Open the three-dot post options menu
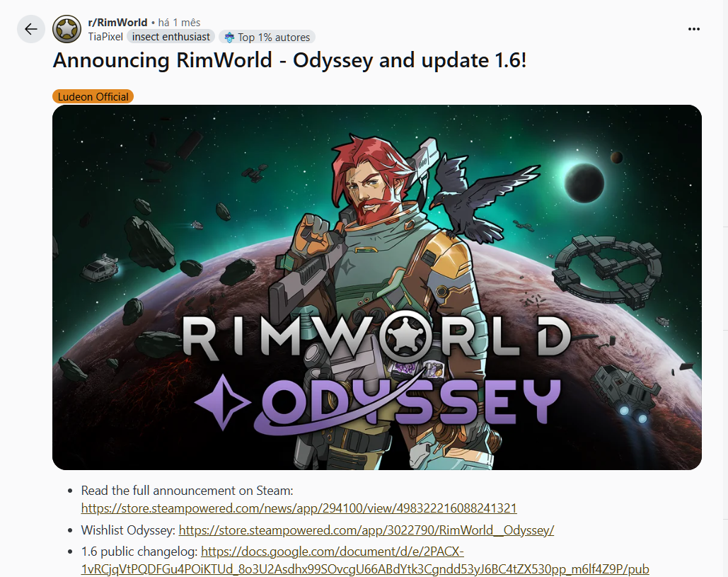The height and width of the screenshot is (577, 728). tap(693, 29)
